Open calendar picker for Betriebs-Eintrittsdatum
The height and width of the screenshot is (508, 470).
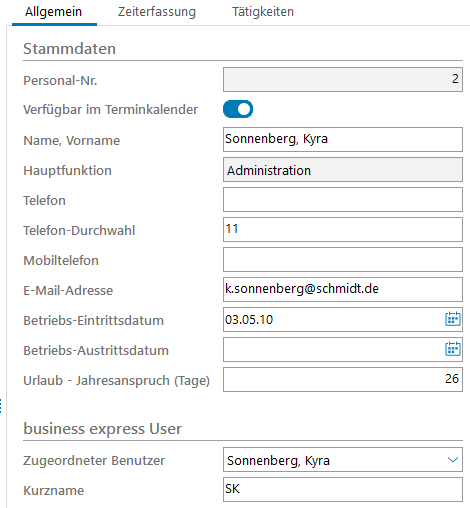453,319
